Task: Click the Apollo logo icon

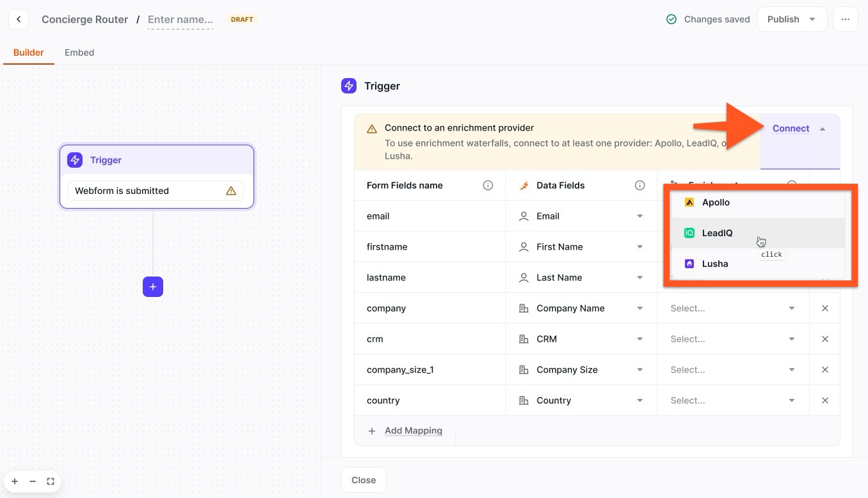Action: [x=689, y=202]
